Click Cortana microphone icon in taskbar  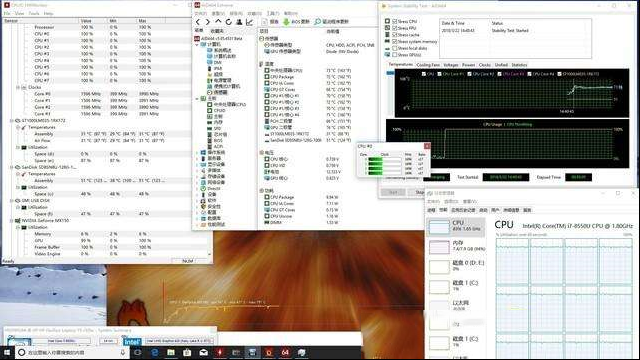click(x=122, y=352)
